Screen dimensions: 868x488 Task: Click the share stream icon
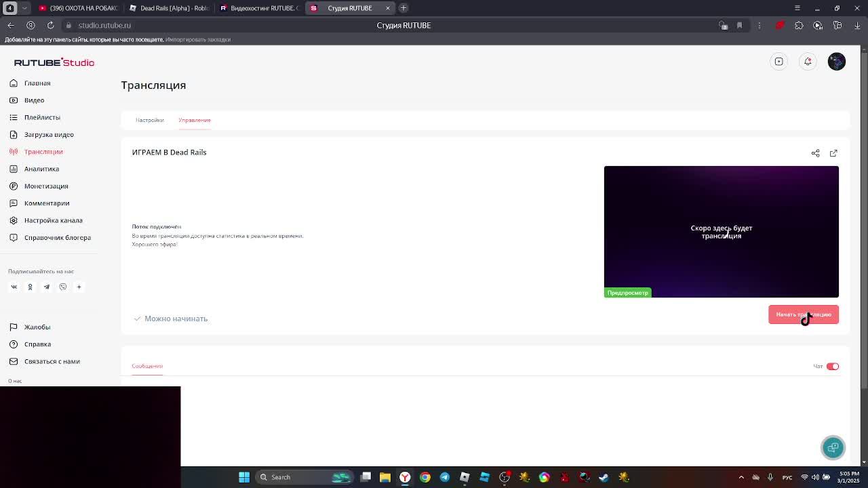coord(816,153)
